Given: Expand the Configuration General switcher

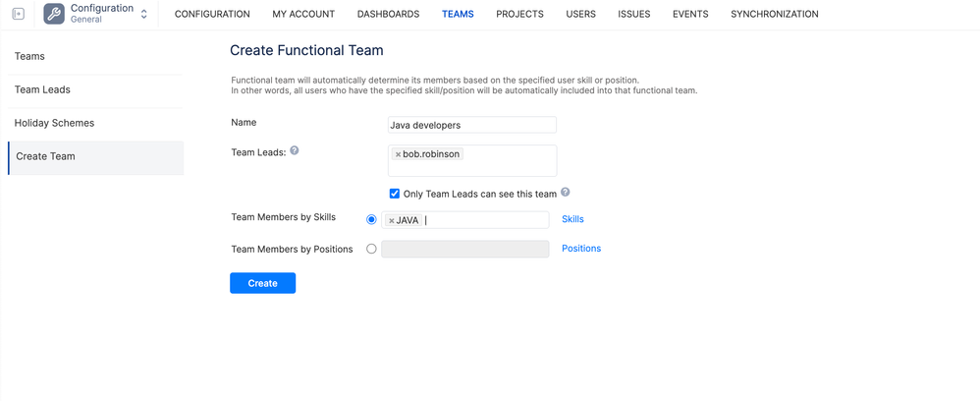Looking at the screenshot, I should coord(144,14).
